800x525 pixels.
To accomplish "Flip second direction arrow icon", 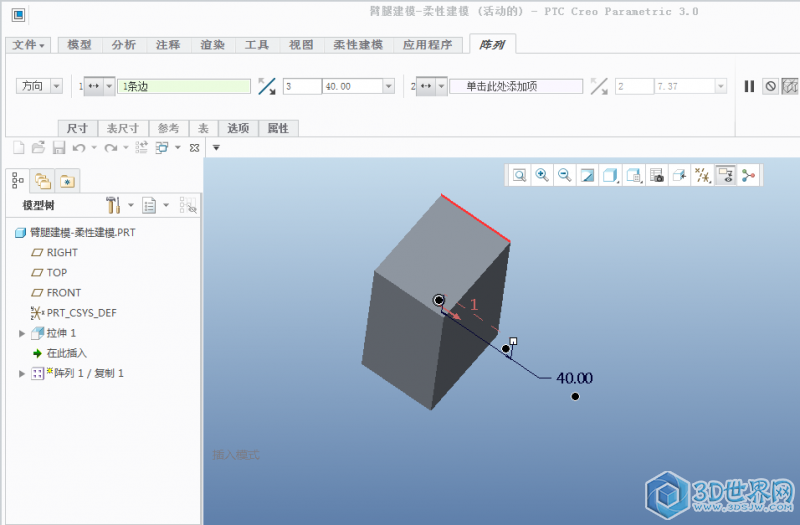I will click(599, 86).
